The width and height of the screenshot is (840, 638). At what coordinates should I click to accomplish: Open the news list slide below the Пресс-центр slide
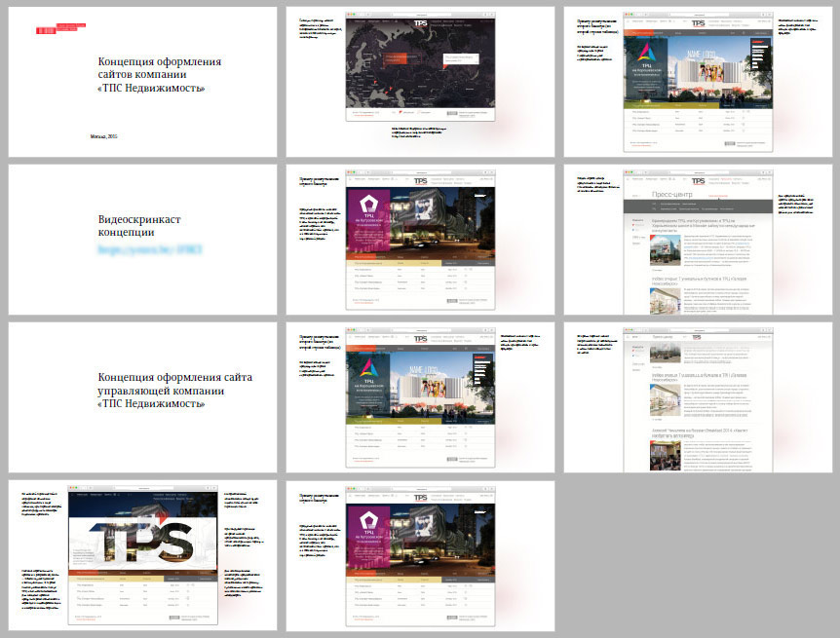tap(697, 396)
